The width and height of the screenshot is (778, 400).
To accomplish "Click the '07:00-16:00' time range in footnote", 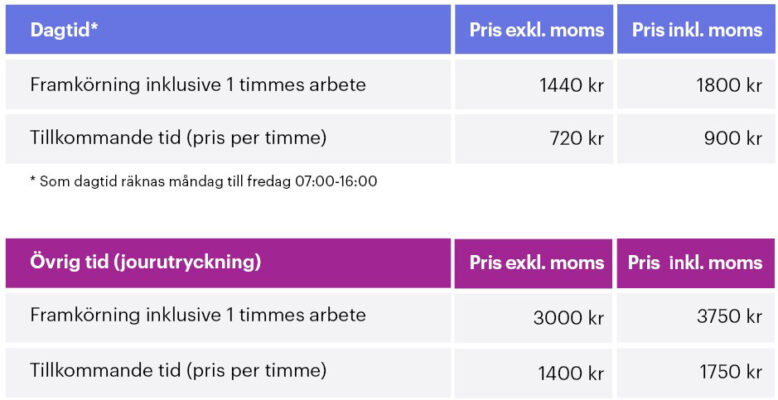I will tap(336, 182).
